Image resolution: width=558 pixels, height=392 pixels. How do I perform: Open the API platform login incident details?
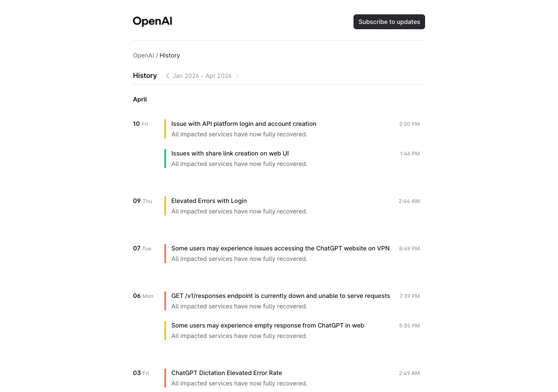point(244,124)
